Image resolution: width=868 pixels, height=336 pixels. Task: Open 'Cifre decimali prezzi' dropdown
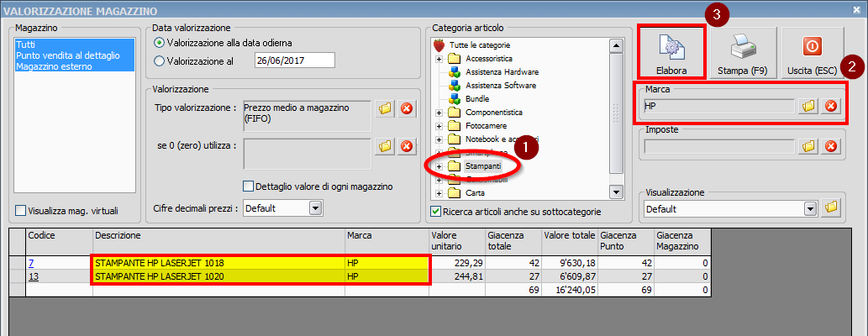click(316, 208)
